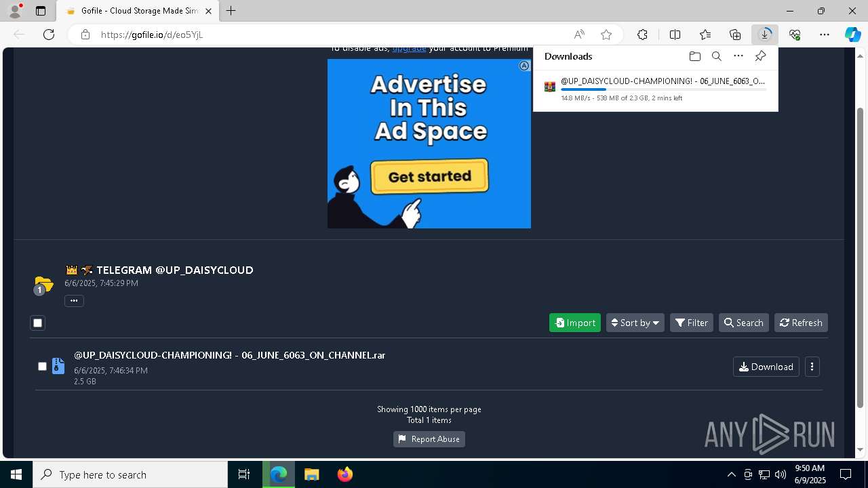Open the AdChoices icon on the ad
Viewport: 868px width, 488px height.
524,66
